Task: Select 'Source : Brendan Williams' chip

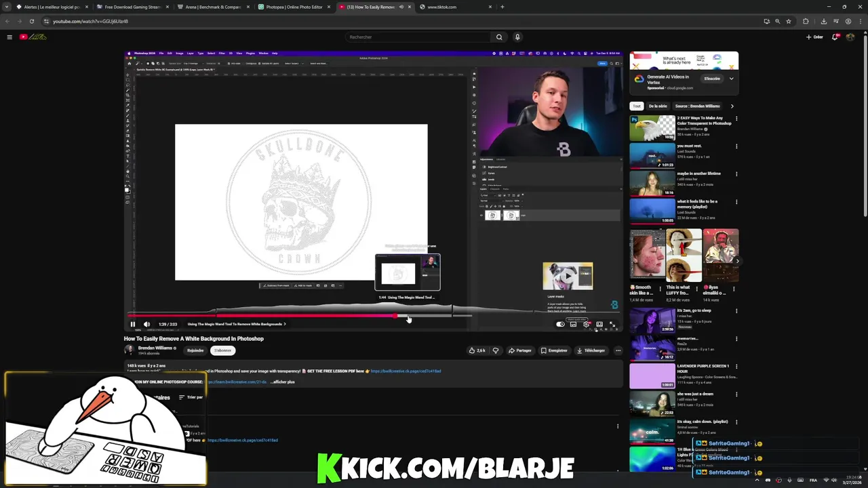Action: point(697,106)
